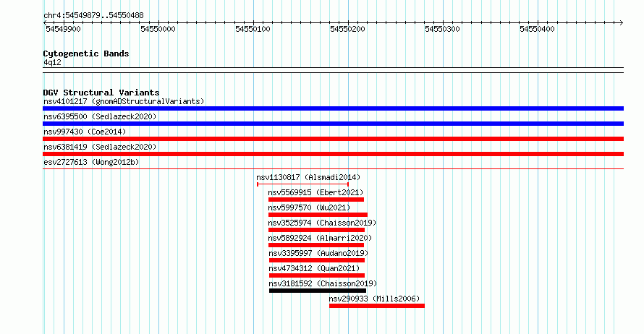Click the red bar under nsv6381419
This screenshot has height=334, width=644.
(x=333, y=154)
